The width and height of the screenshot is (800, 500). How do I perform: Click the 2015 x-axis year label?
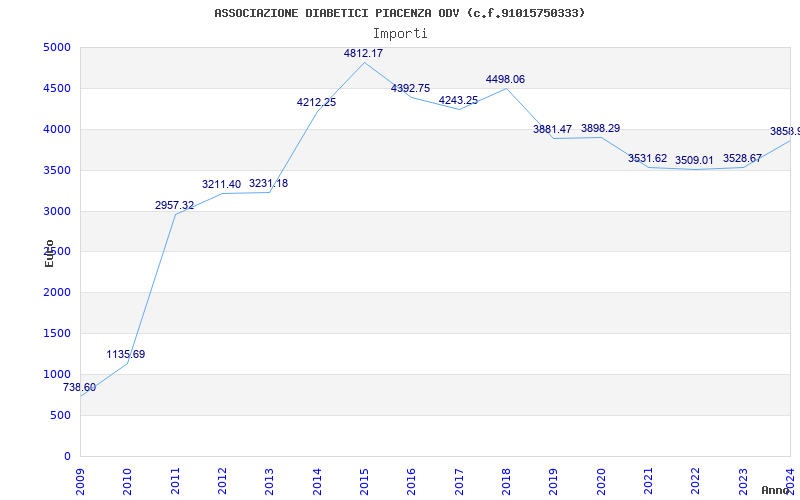click(x=364, y=482)
